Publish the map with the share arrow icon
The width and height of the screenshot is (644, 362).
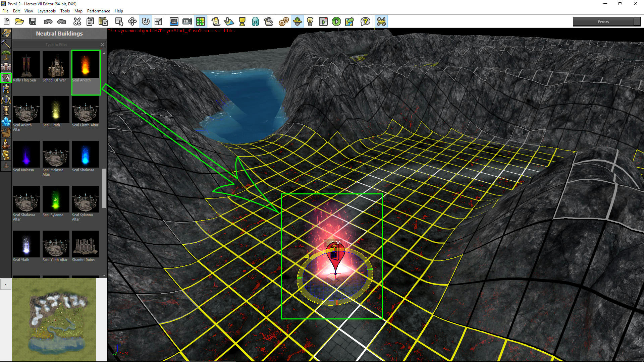pyautogui.click(x=350, y=22)
